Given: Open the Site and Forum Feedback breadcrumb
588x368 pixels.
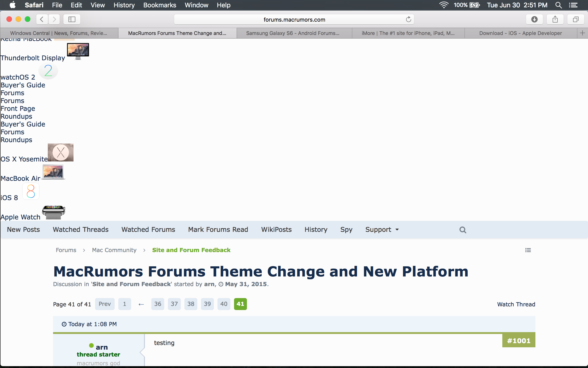Looking at the screenshot, I should tap(191, 250).
